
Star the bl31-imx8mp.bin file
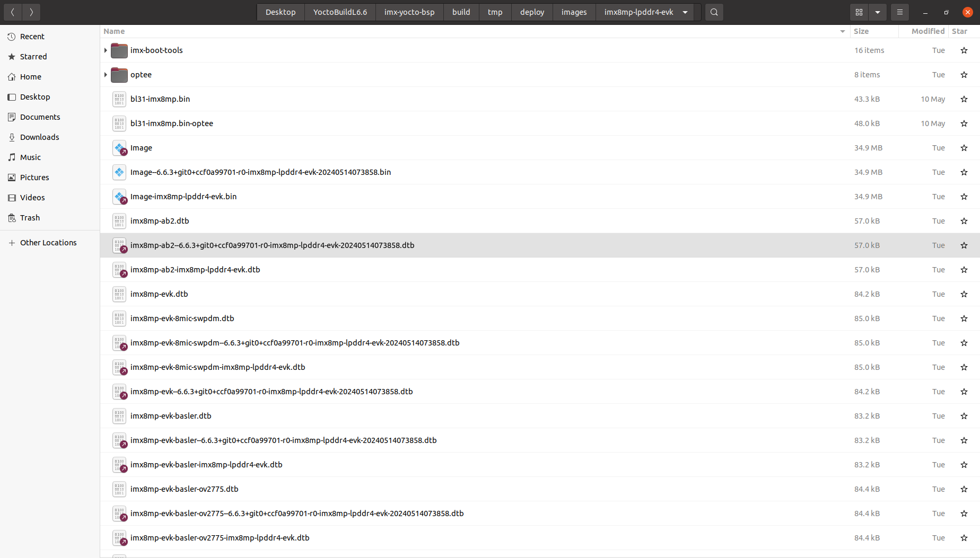[964, 99]
